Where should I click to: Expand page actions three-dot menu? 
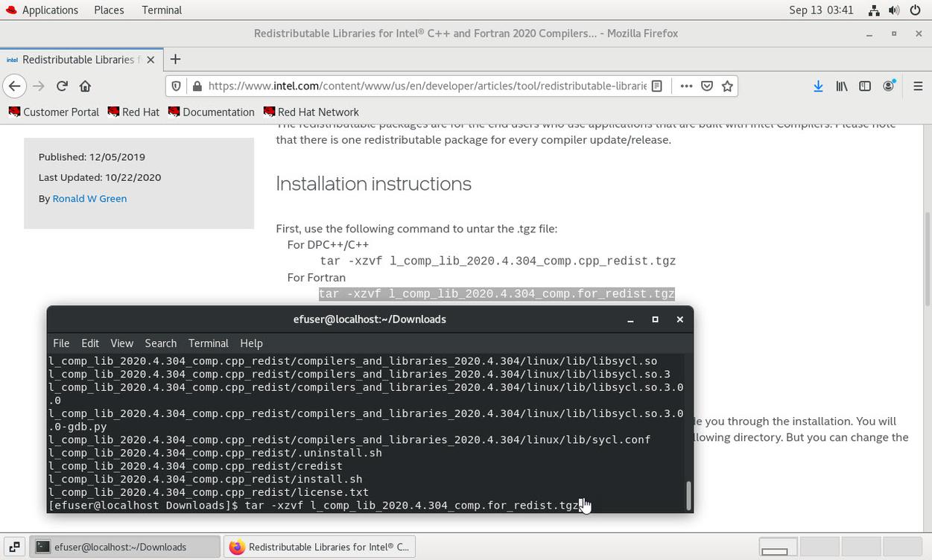tap(686, 86)
